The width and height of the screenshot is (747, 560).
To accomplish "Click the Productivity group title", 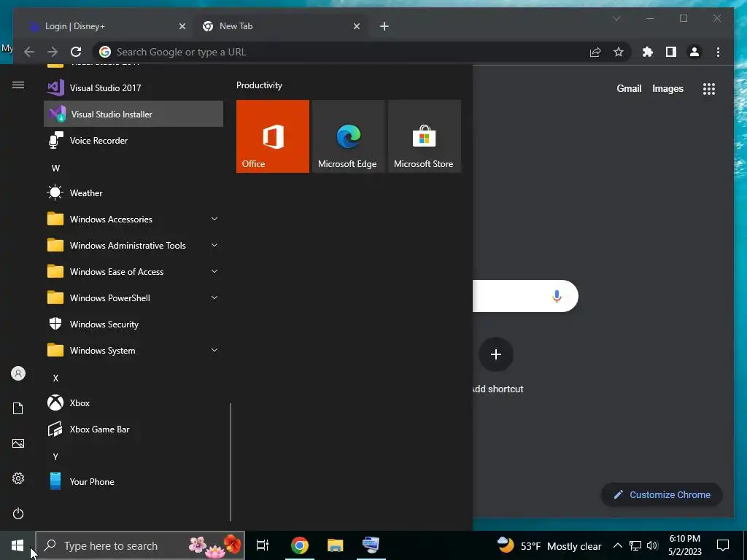I will coord(259,85).
